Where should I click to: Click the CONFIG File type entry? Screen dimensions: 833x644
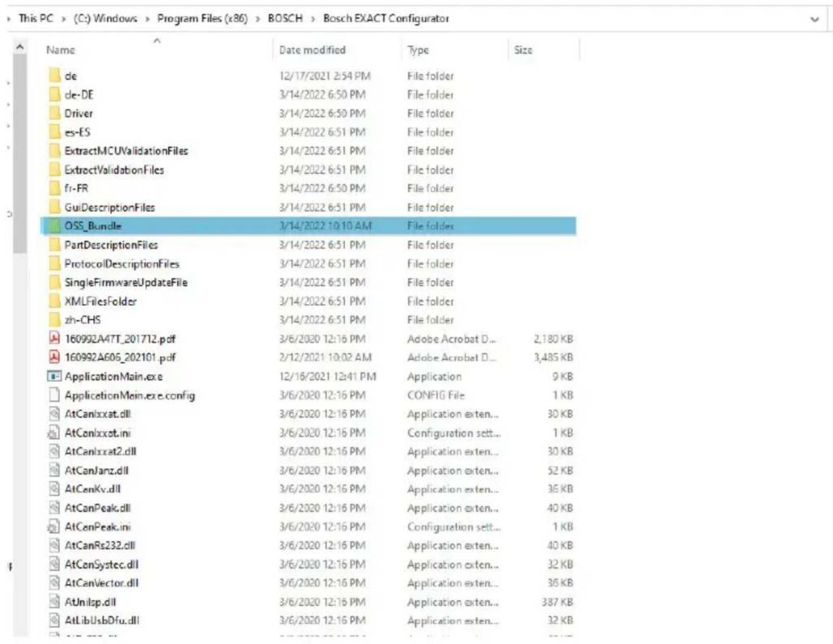point(436,395)
